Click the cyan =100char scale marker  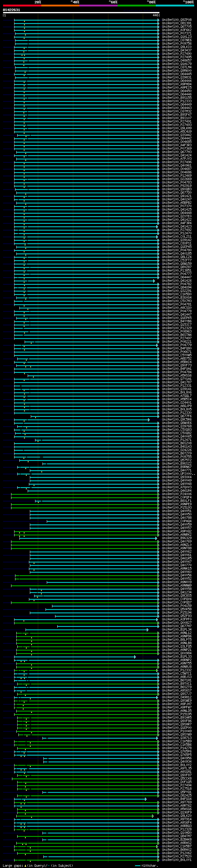click(x=137, y=866)
